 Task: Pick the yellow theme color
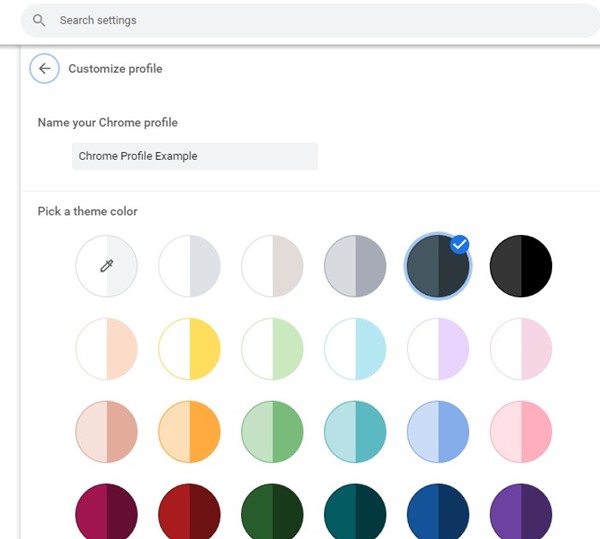[189, 349]
